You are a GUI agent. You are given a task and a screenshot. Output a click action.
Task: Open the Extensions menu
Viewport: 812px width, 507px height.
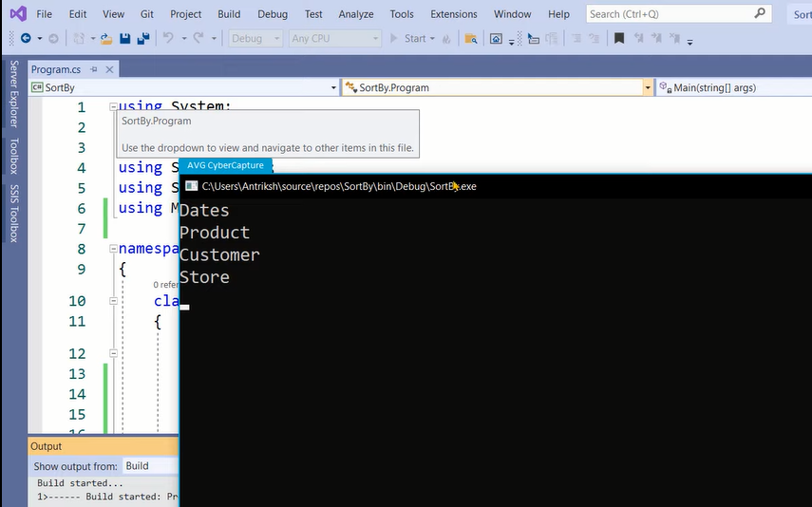pos(454,14)
